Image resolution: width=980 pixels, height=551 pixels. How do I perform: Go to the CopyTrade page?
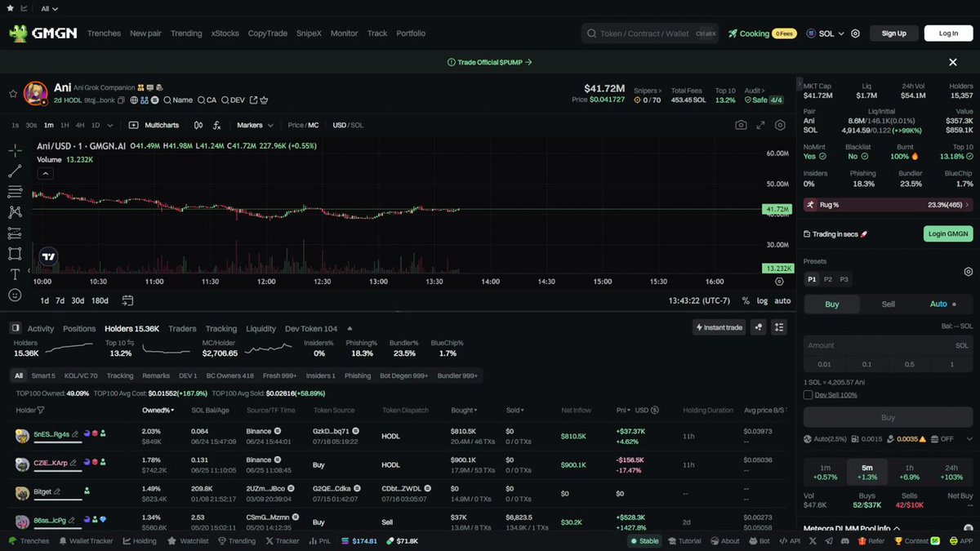pyautogui.click(x=268, y=33)
